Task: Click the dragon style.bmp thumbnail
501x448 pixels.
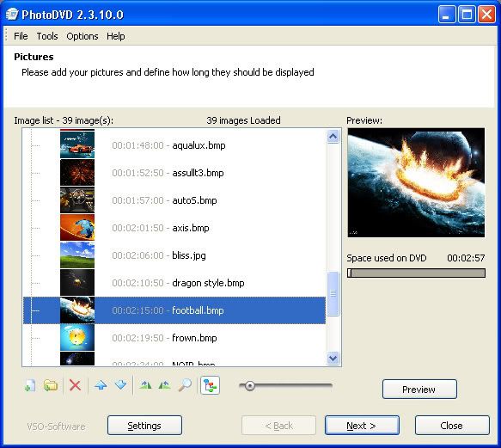Action: [77, 283]
